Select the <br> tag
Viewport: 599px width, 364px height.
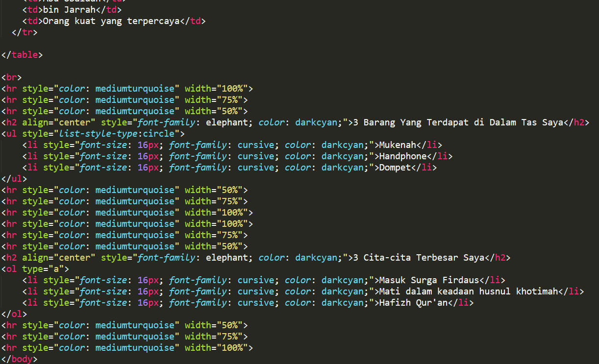[x=12, y=77]
